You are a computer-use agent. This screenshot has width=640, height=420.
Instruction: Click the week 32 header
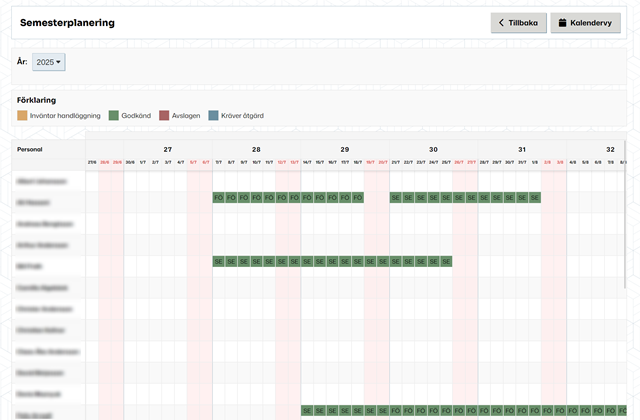[x=610, y=149]
